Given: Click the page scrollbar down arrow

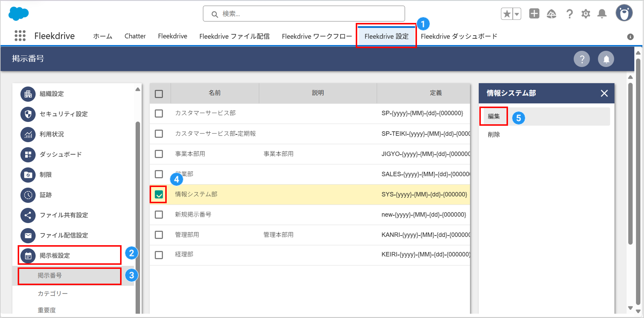Looking at the screenshot, I should point(638,311).
